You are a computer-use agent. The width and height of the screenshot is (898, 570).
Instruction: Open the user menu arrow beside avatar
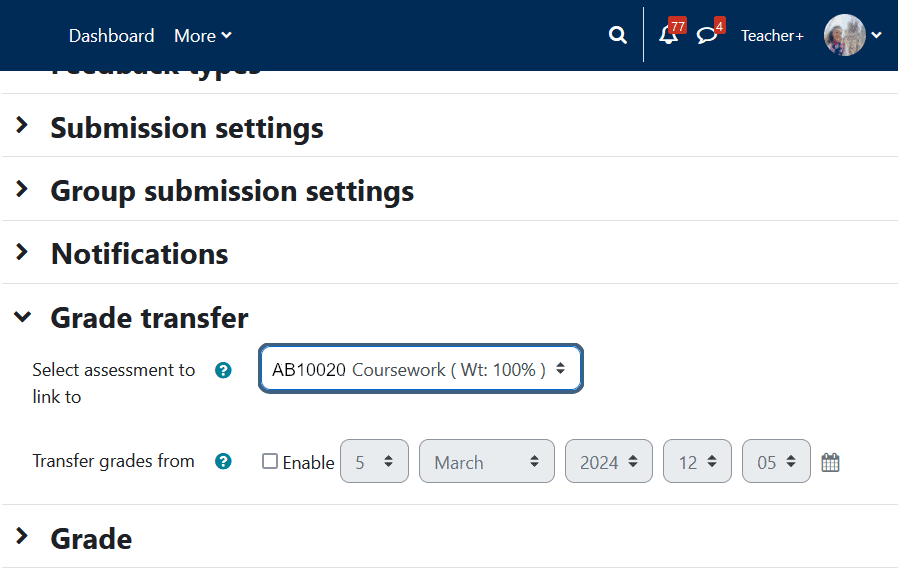click(x=877, y=35)
